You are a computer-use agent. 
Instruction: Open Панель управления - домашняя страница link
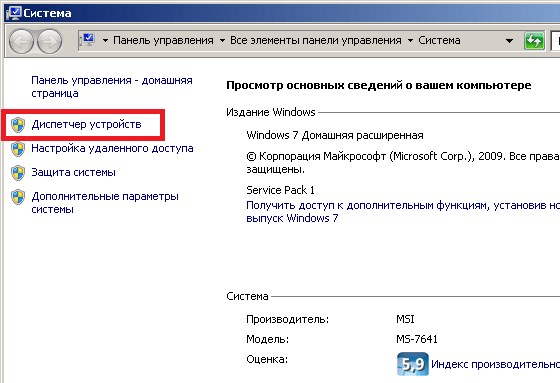(112, 87)
